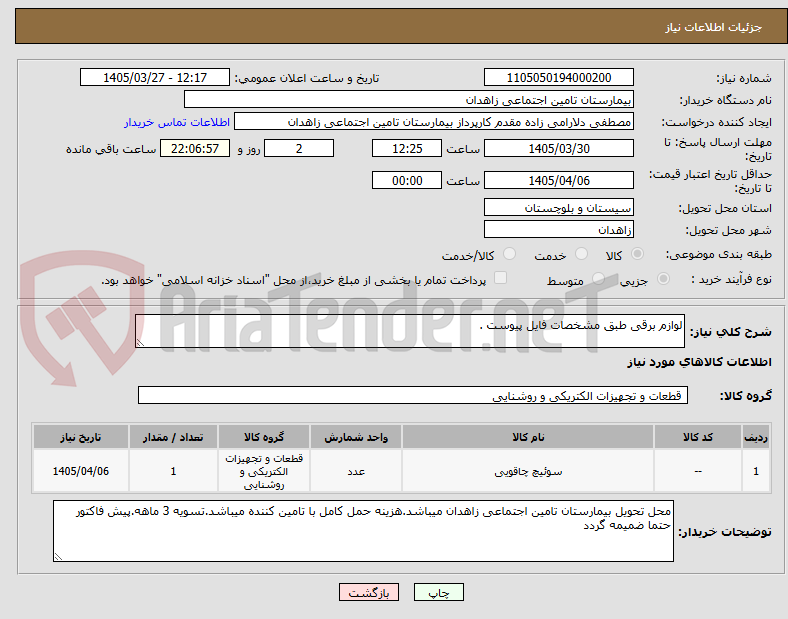Click the واحد شمارش column header
The width and height of the screenshot is (788, 619).
(x=356, y=437)
